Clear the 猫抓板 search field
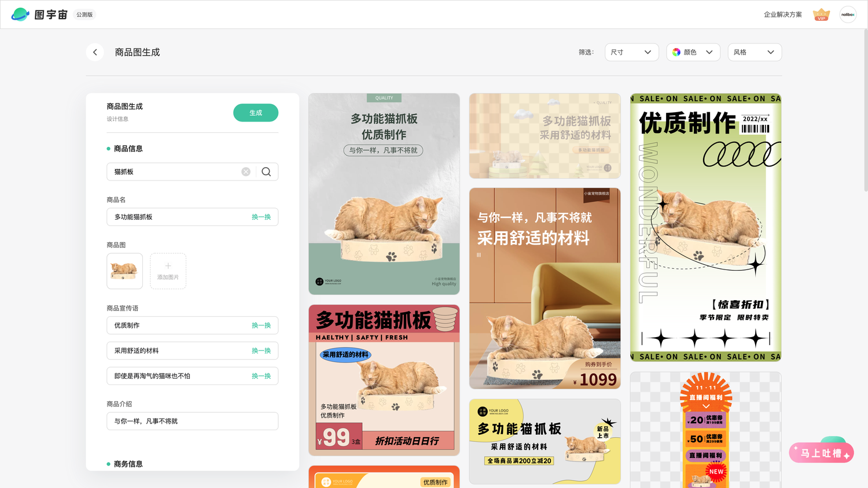Image resolution: width=868 pixels, height=488 pixels. [246, 172]
